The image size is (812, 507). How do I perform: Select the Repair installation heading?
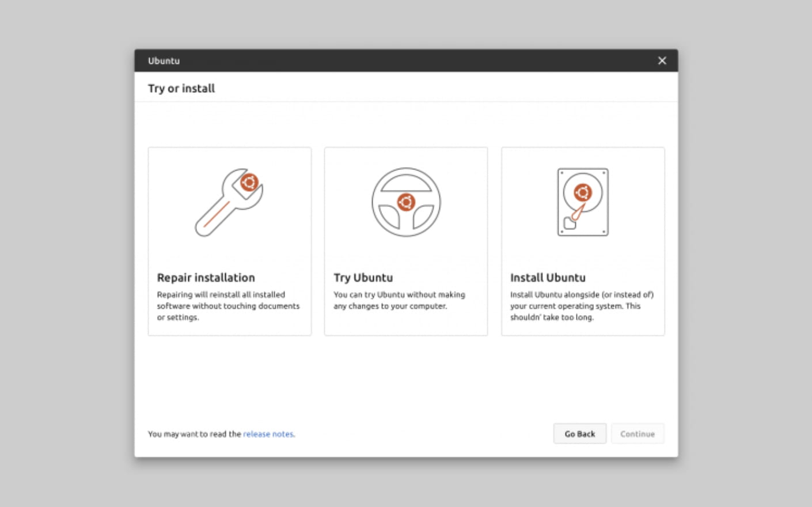tap(206, 278)
